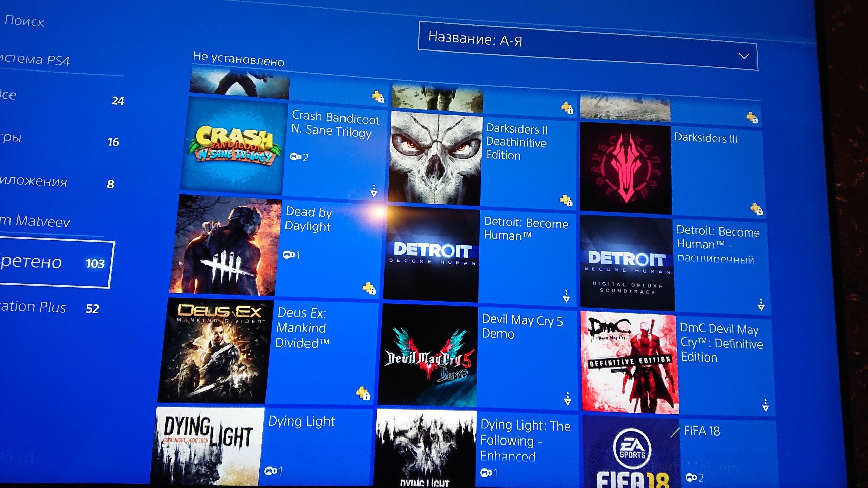868x488 pixels.
Task: Select the FIFA 18 EA Sports cover
Action: 632,452
